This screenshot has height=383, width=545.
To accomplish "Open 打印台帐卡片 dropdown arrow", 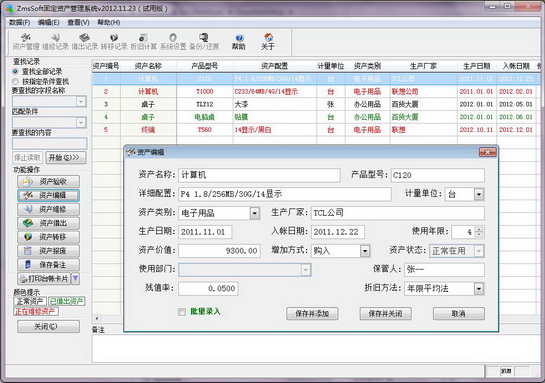I will point(75,279).
